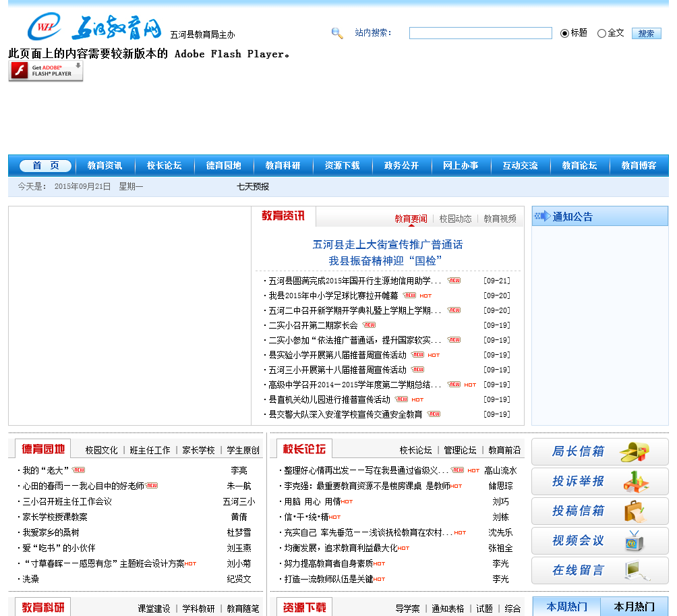The width and height of the screenshot is (677, 616).
Task: Click the 七天预报 weather forecast link
Action: (253, 186)
